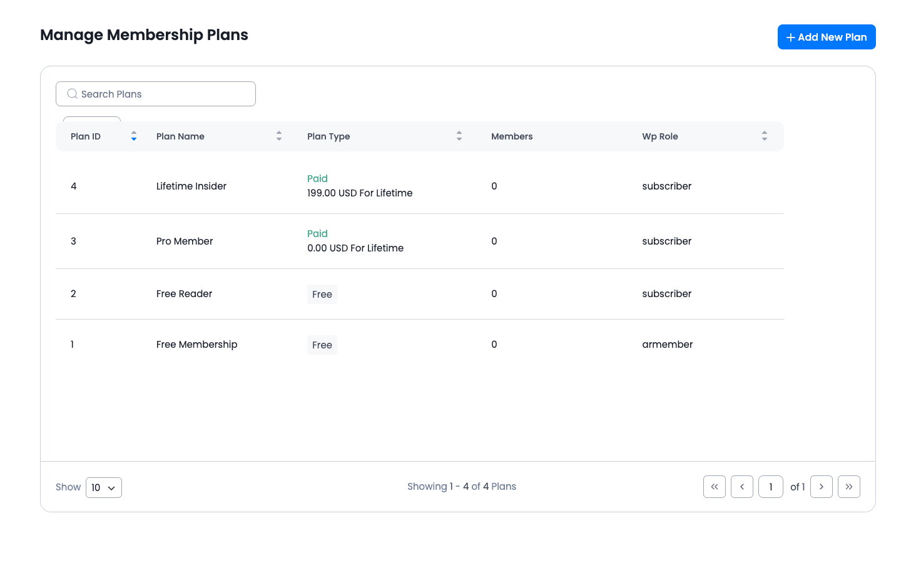The height and width of the screenshot is (588, 916).
Task: Click subscriber role in Pro Member row
Action: coord(667,241)
